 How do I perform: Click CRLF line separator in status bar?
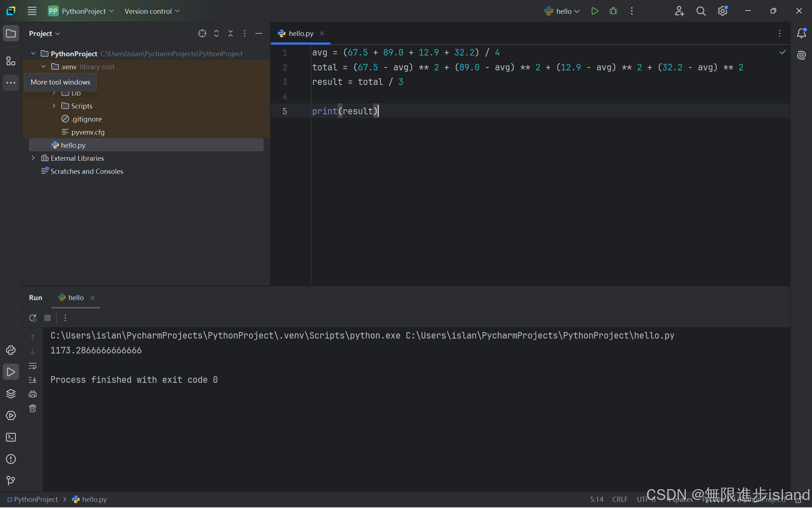620,499
